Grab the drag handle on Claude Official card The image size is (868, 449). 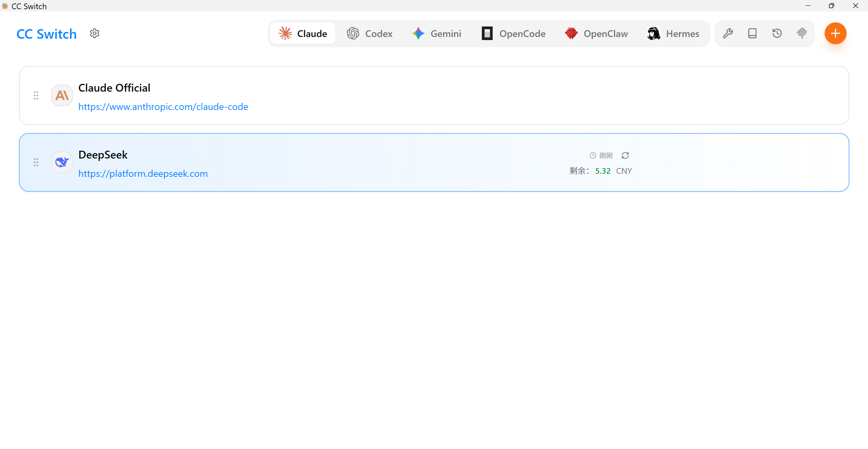36,95
